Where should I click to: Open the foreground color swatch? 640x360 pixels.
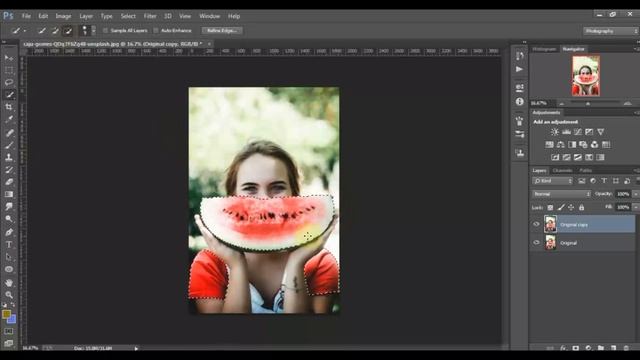pyautogui.click(x=7, y=314)
